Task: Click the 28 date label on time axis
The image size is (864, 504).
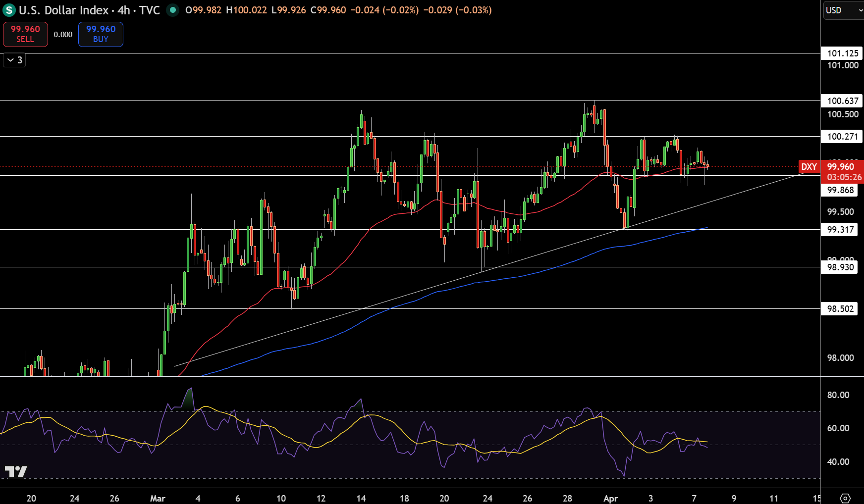Action: tap(567, 499)
